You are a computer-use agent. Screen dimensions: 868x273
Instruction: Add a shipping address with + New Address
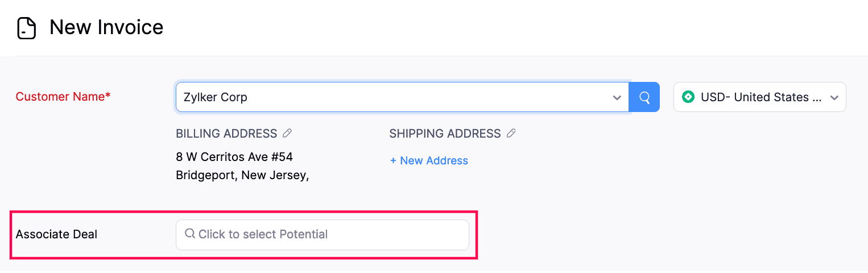(429, 161)
